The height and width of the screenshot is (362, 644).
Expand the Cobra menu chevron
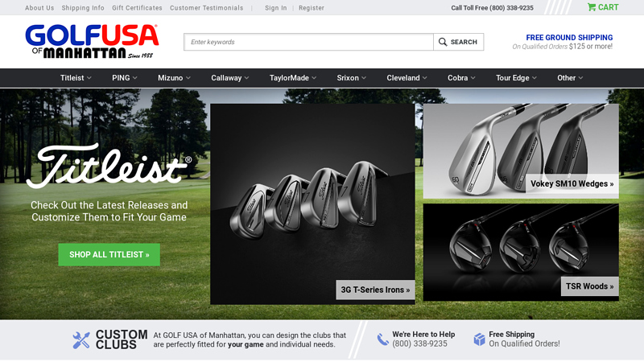point(473,78)
